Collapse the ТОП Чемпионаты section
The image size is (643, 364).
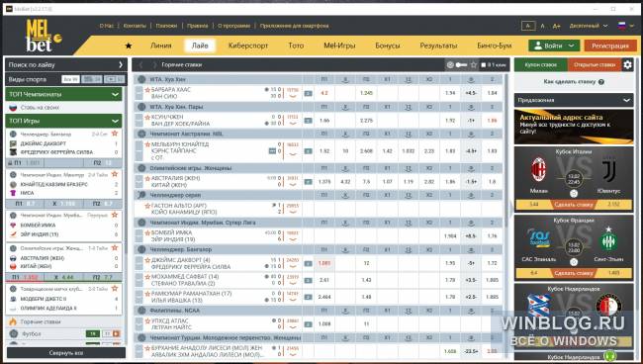(x=115, y=94)
